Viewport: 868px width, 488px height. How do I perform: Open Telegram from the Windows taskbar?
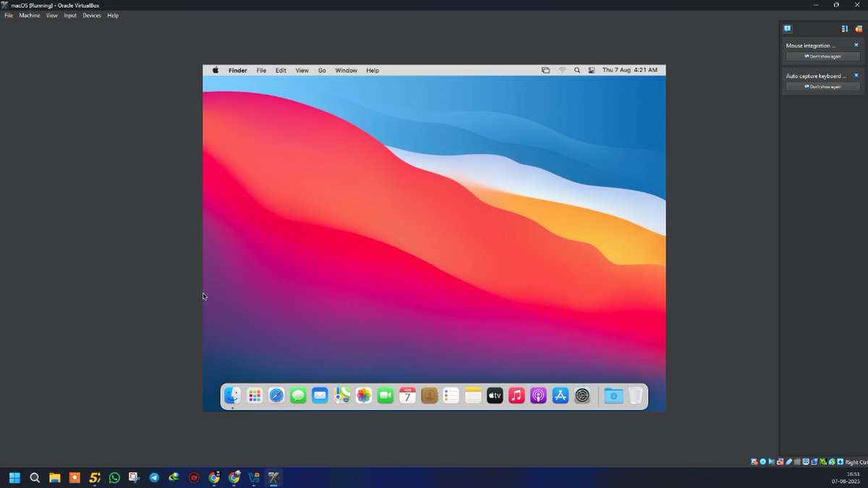tap(154, 478)
